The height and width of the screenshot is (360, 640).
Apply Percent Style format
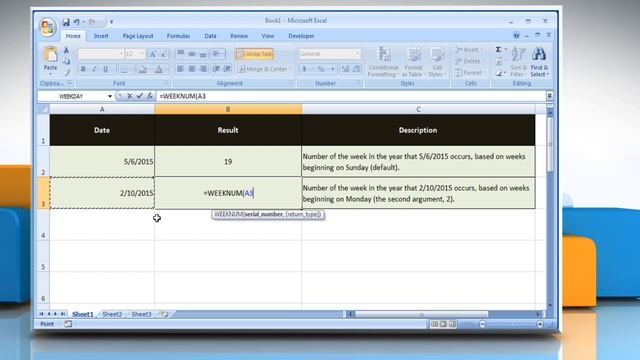click(x=321, y=69)
